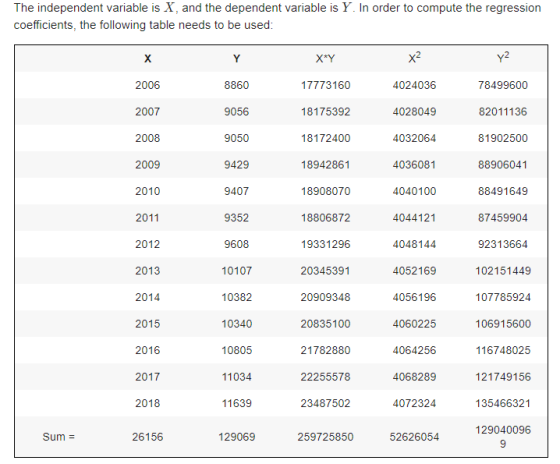Click the Y² column header
The image size is (560, 464).
pos(503,58)
